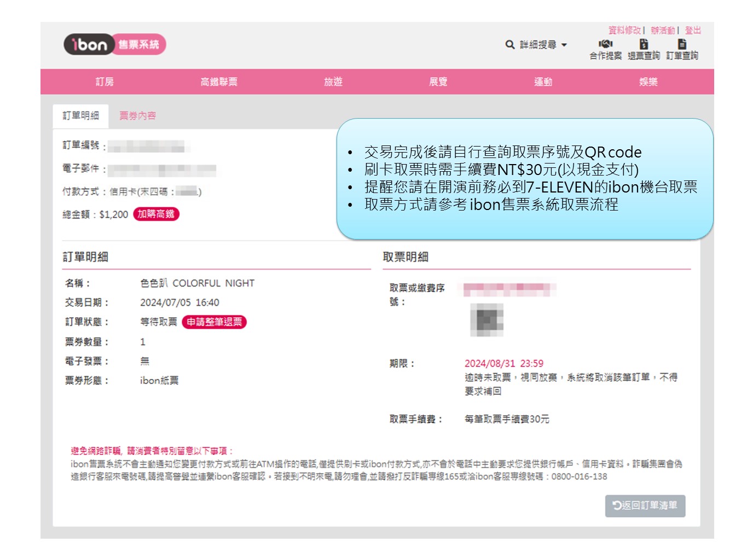
Task: Click the 等待取票 status text
Action: click(159, 322)
